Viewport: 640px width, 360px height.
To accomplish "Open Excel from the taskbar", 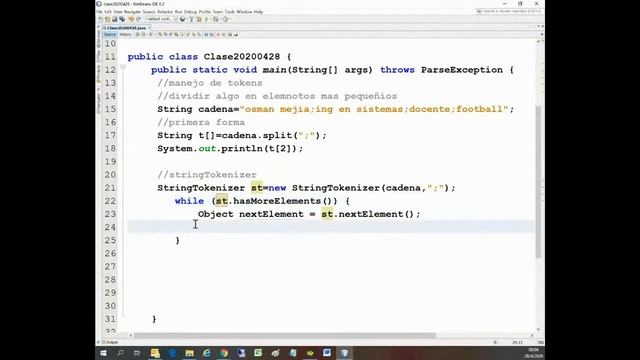I will (x=258, y=353).
